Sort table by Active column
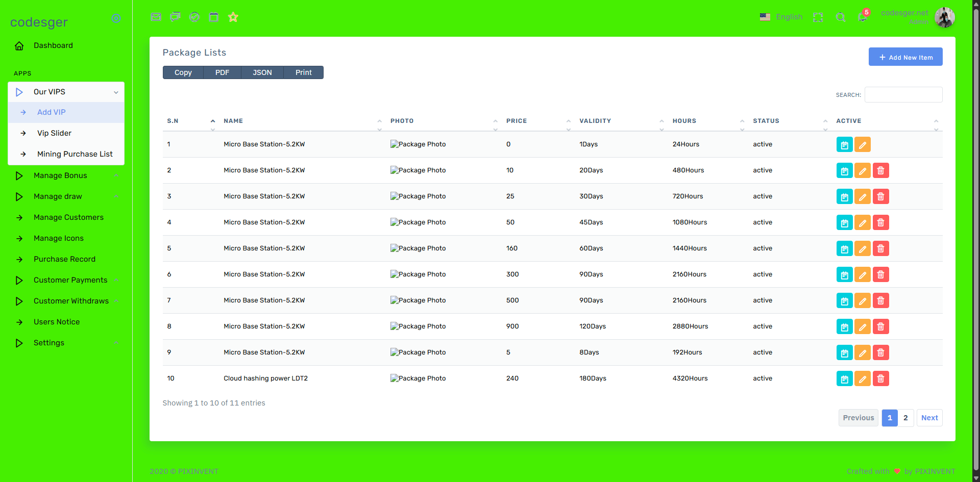The height and width of the screenshot is (482, 980). point(887,121)
